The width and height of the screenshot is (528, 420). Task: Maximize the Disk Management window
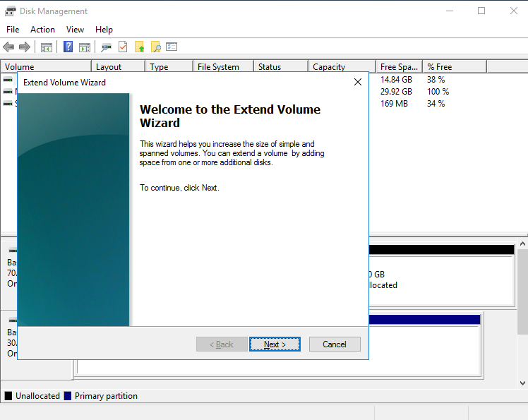[x=481, y=11]
